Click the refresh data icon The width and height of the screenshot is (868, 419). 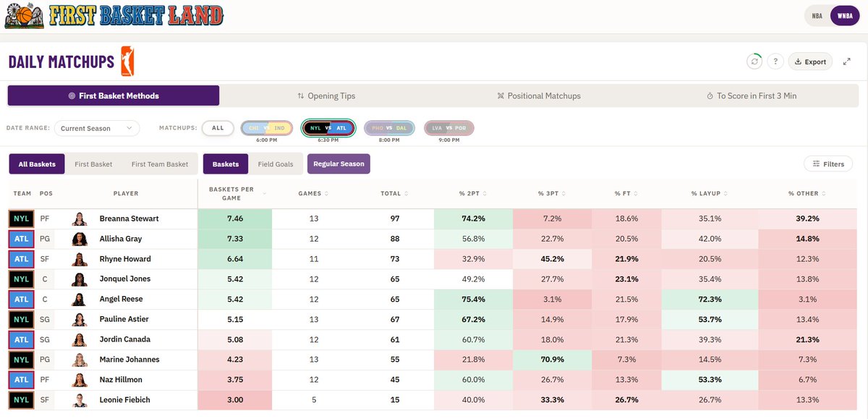point(754,62)
